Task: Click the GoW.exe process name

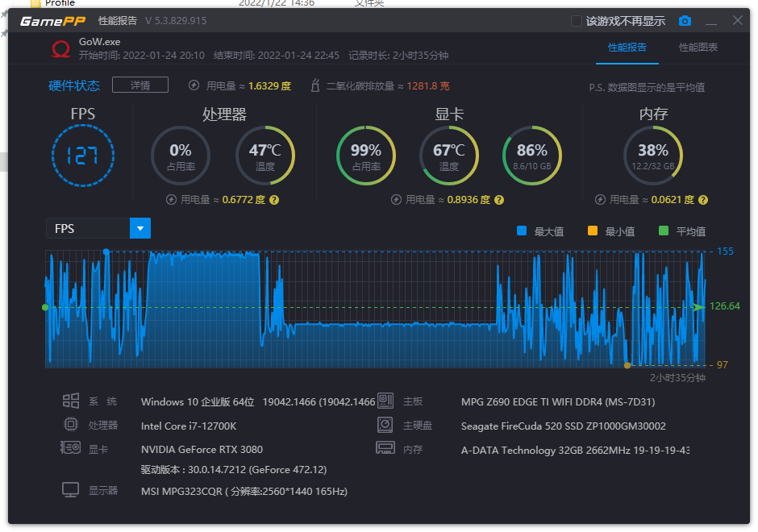Action: [x=99, y=42]
